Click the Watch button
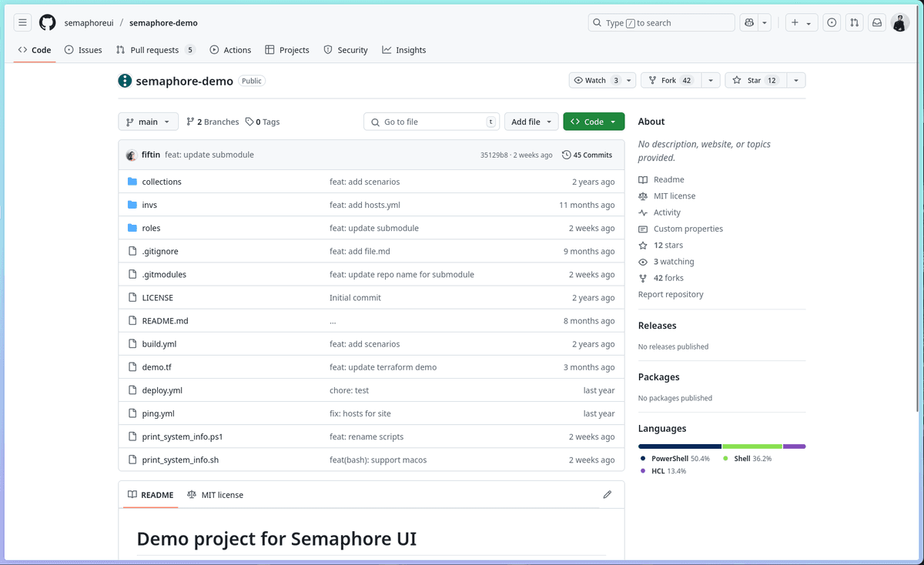924x565 pixels. (595, 80)
